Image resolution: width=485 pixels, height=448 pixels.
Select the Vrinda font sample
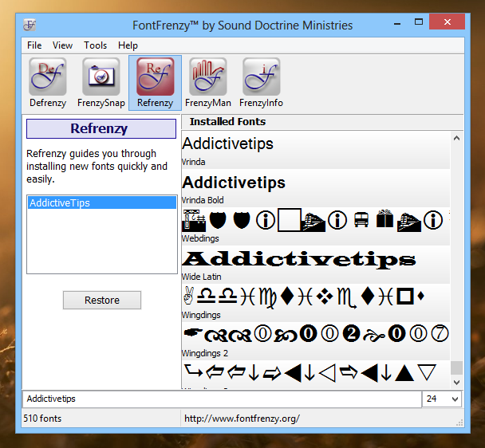click(316, 150)
